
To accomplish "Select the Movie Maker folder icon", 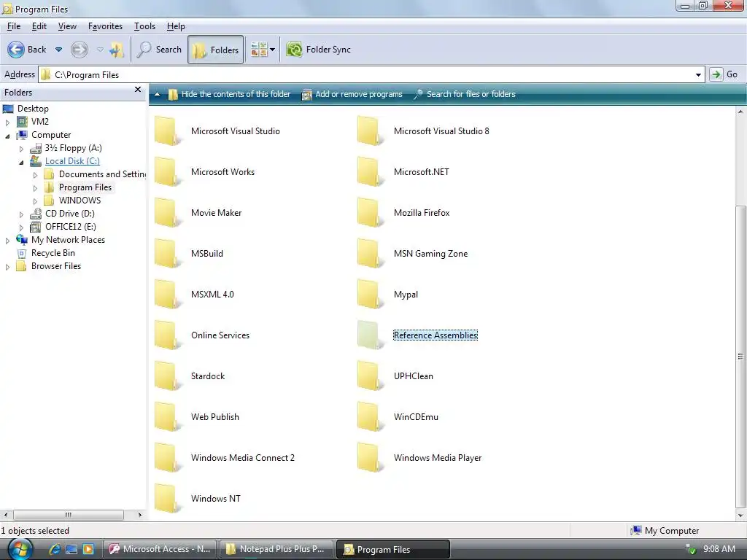I will click(x=167, y=213).
